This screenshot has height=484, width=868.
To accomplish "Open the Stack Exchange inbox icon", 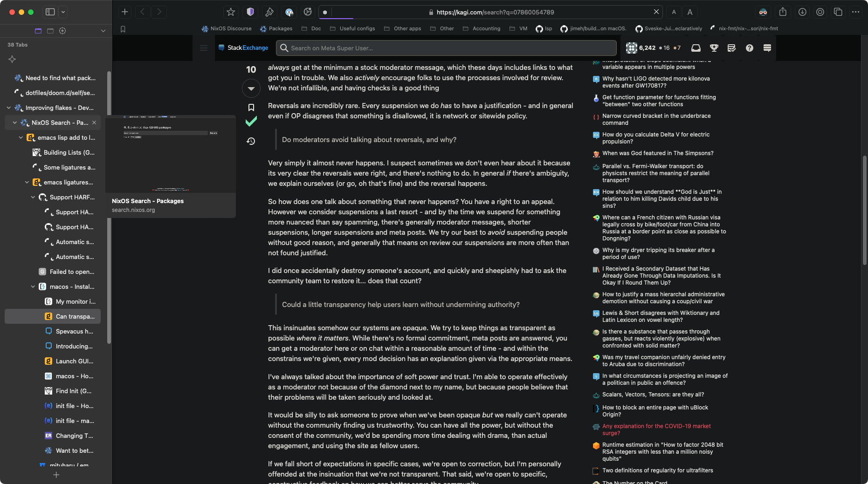I will point(696,48).
